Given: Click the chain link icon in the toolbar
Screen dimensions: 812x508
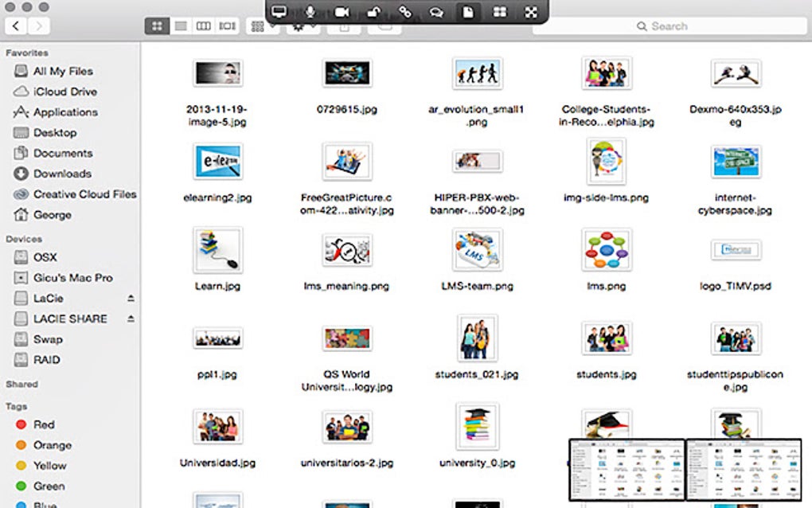Looking at the screenshot, I should coord(405,12).
